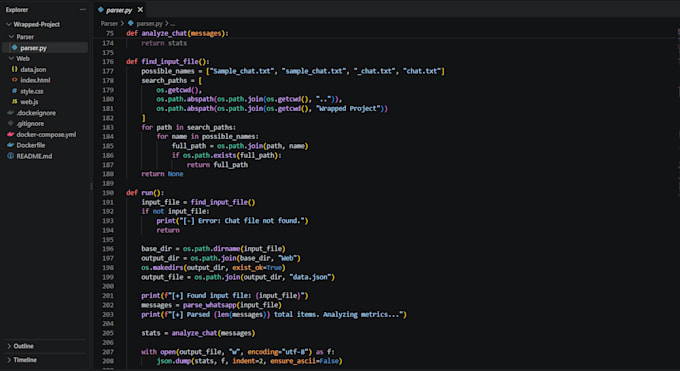
Task: Close the parser.py tab
Action: pos(140,10)
